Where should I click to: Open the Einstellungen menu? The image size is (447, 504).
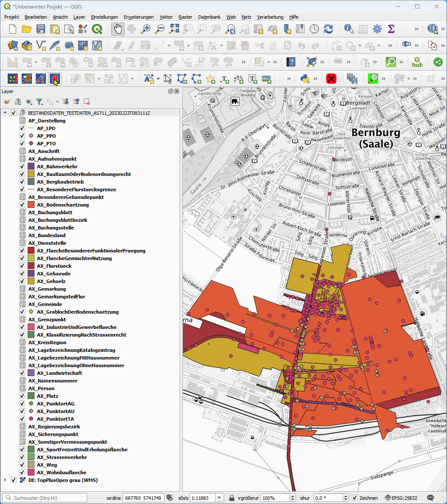tap(105, 17)
